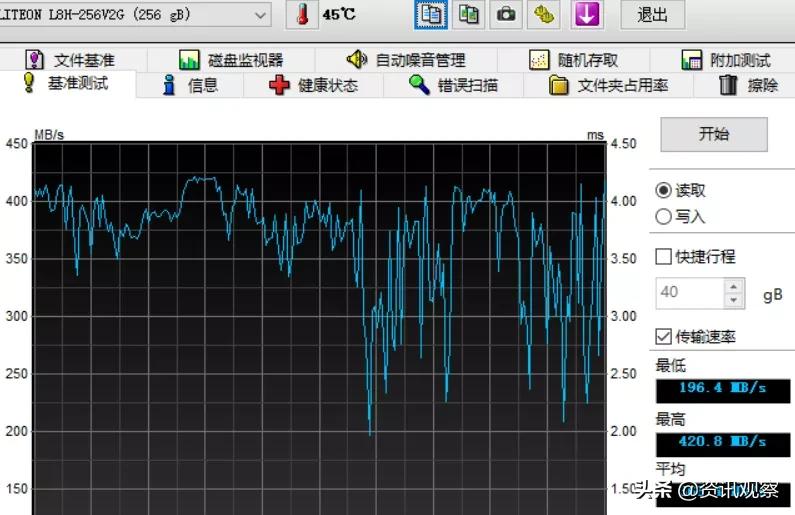Select the 读取 read radio button
The image size is (795, 515).
(x=664, y=190)
